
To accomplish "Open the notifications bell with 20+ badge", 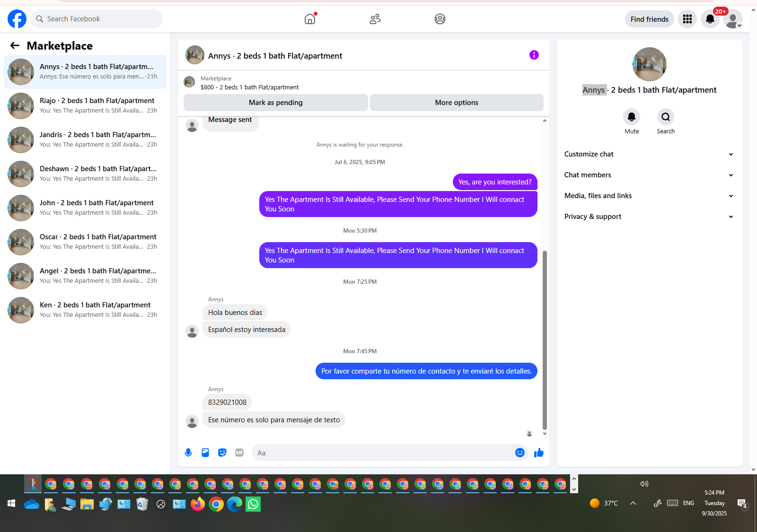I will [710, 19].
